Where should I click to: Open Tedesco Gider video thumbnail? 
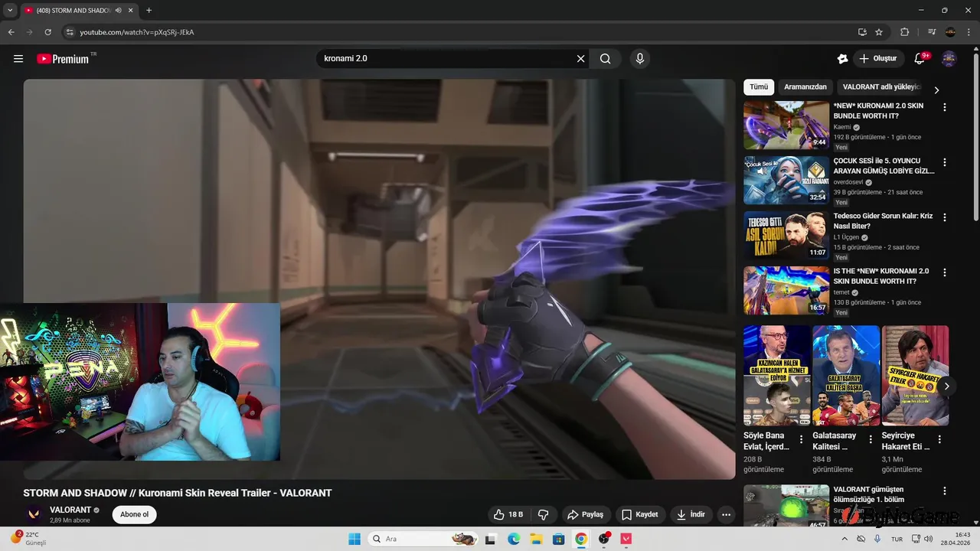(786, 235)
